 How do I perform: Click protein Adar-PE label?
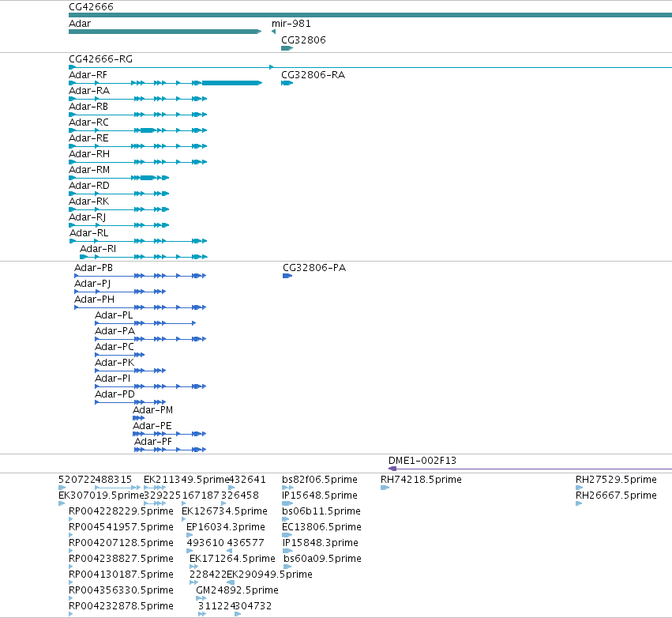click(152, 426)
